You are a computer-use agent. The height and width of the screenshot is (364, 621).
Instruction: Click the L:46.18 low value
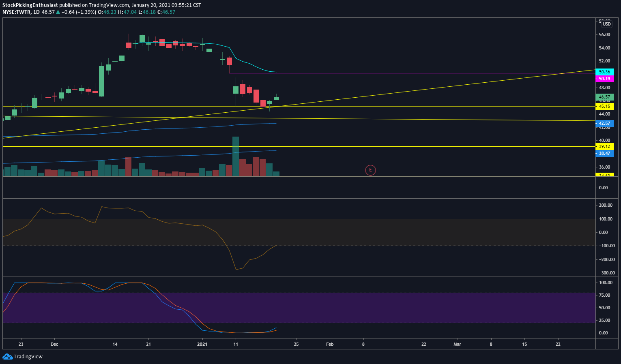point(147,12)
